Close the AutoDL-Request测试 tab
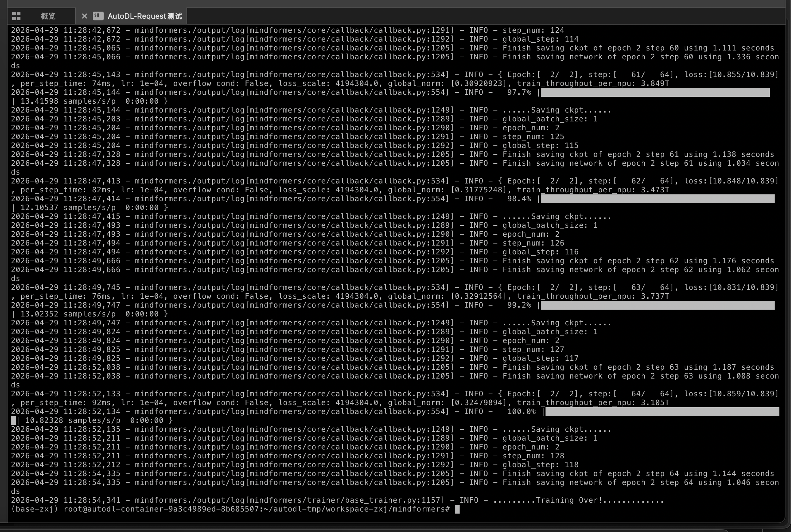Viewport: 791px width, 532px height. 85,16
